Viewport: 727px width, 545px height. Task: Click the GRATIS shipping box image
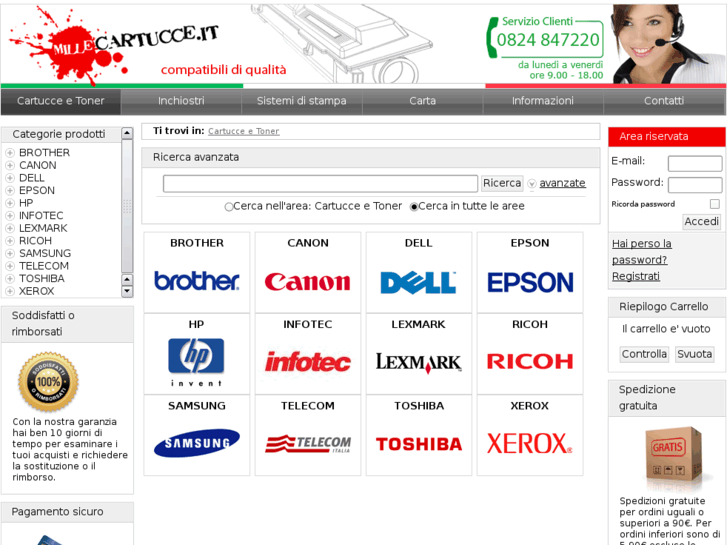click(x=674, y=455)
